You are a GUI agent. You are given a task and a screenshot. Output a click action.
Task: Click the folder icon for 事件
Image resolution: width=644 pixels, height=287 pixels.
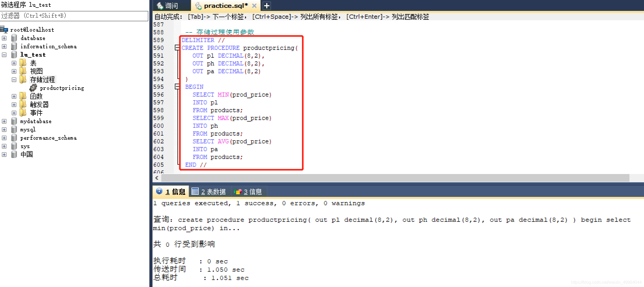pos(23,113)
